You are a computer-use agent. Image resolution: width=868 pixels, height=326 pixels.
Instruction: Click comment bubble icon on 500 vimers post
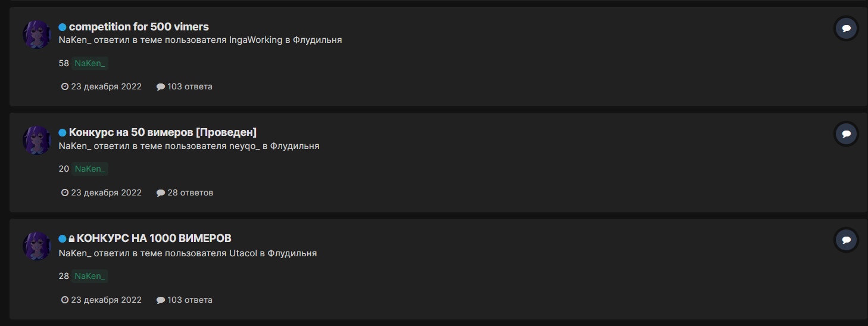tap(846, 28)
